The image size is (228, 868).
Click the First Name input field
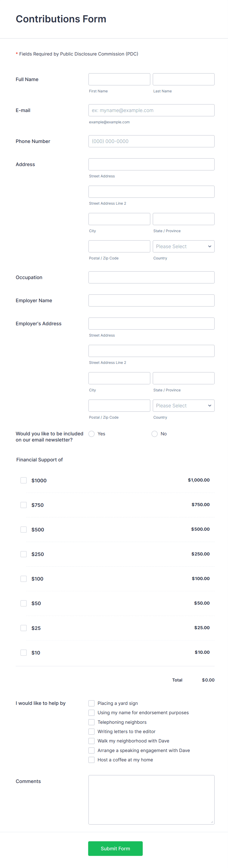point(119,79)
